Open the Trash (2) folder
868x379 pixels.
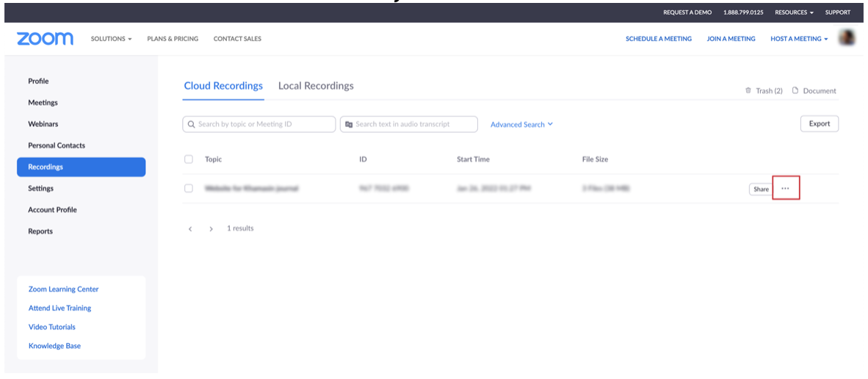tap(764, 91)
